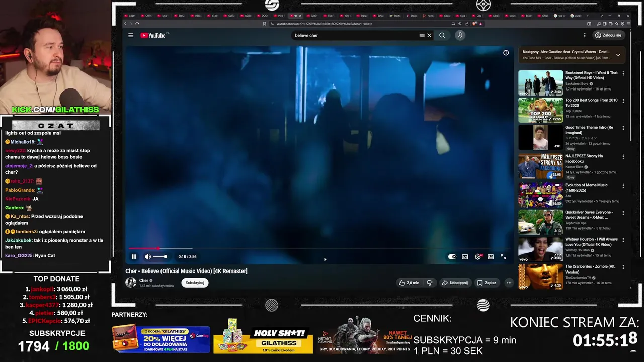Dislike the video

coord(430,283)
